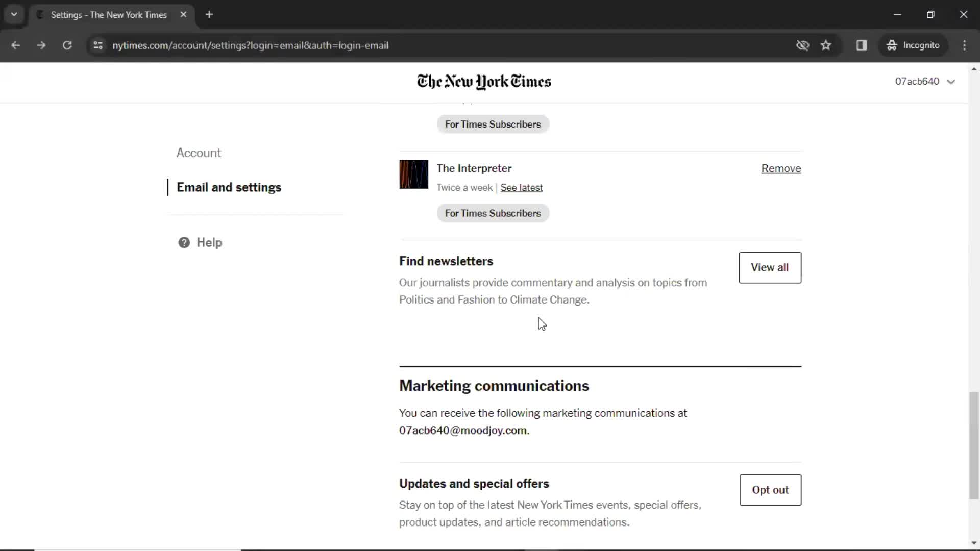This screenshot has width=980, height=551.
Task: Click the back navigation arrow
Action: coord(16,45)
